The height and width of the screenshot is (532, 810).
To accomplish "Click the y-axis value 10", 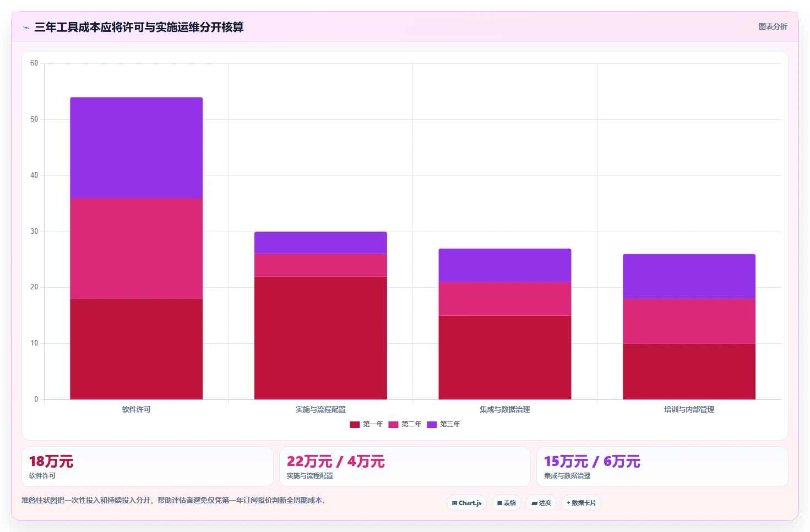I will click(x=34, y=343).
